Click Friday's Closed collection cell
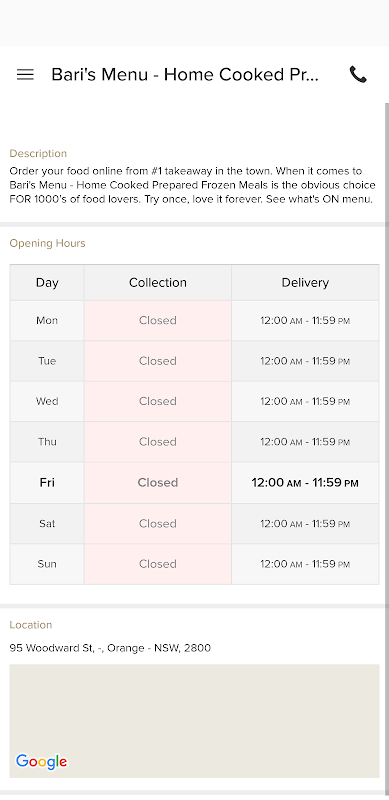Screen dimensions: 389x800 coord(158,483)
